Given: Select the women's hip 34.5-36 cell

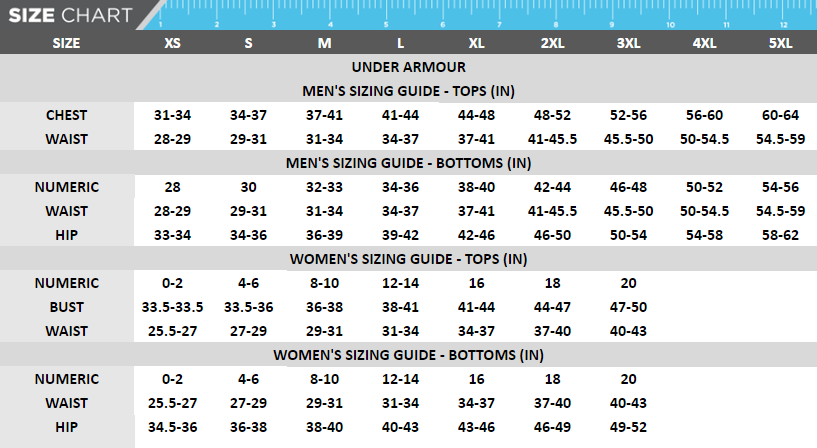Looking at the screenshot, I should [x=173, y=427].
